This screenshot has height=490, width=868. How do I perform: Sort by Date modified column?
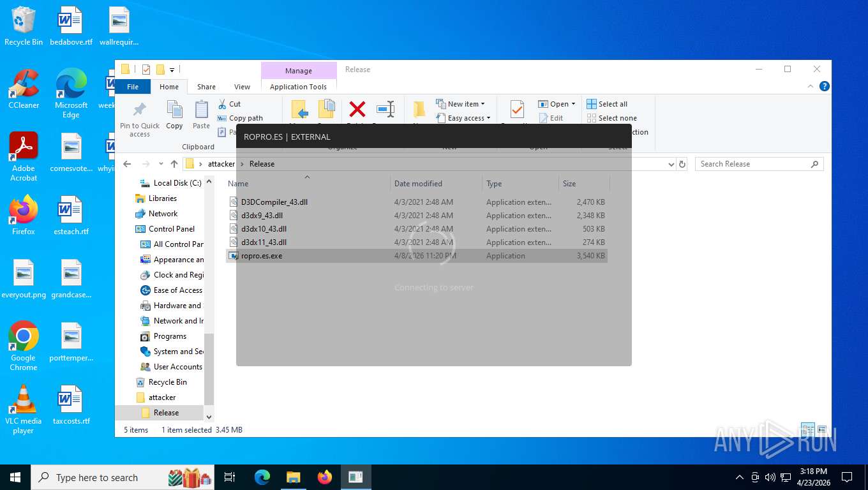coord(437,184)
